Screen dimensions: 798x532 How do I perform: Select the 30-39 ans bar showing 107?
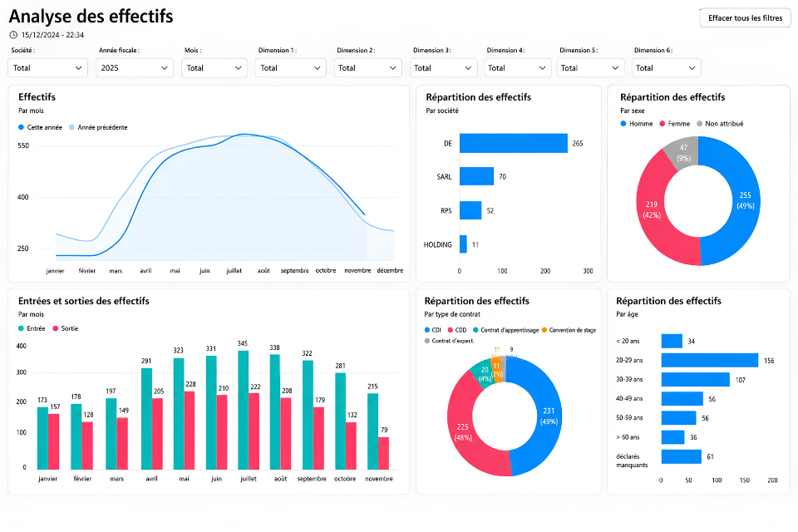tap(695, 379)
